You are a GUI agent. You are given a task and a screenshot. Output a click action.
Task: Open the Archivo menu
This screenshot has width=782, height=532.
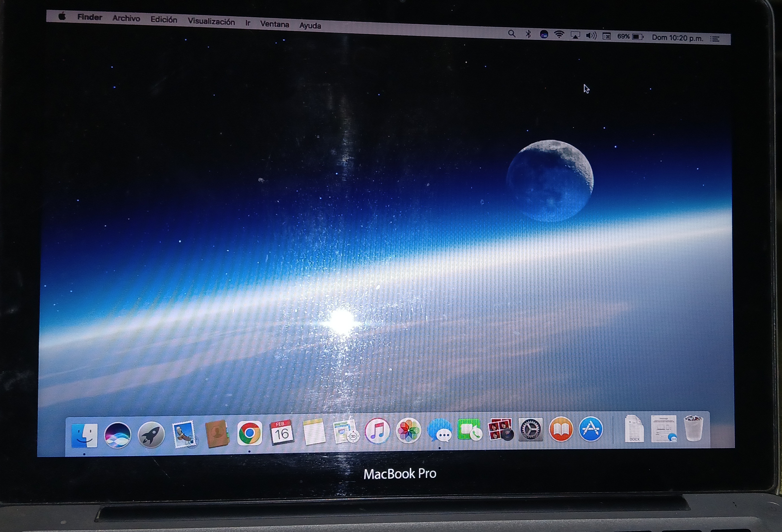click(x=126, y=18)
